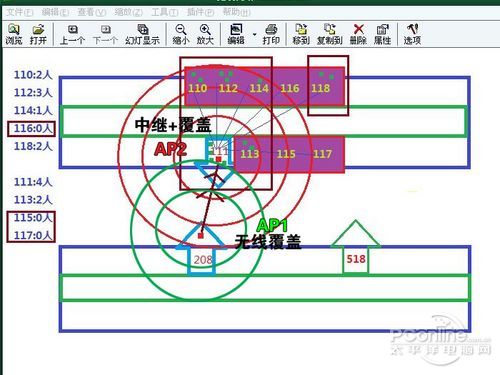Image resolution: width=500 pixels, height=375 pixels.
Task: Open the 文件 (File) menu
Action: (x=20, y=12)
